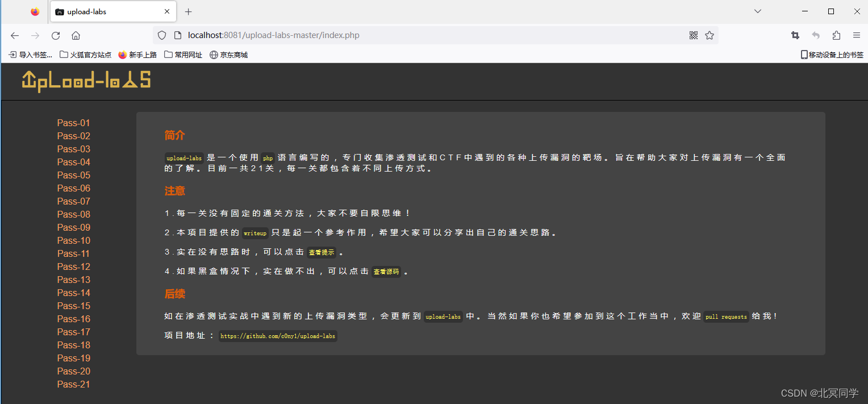
Task: Open the Firefox hamburger menu
Action: pyautogui.click(x=857, y=35)
